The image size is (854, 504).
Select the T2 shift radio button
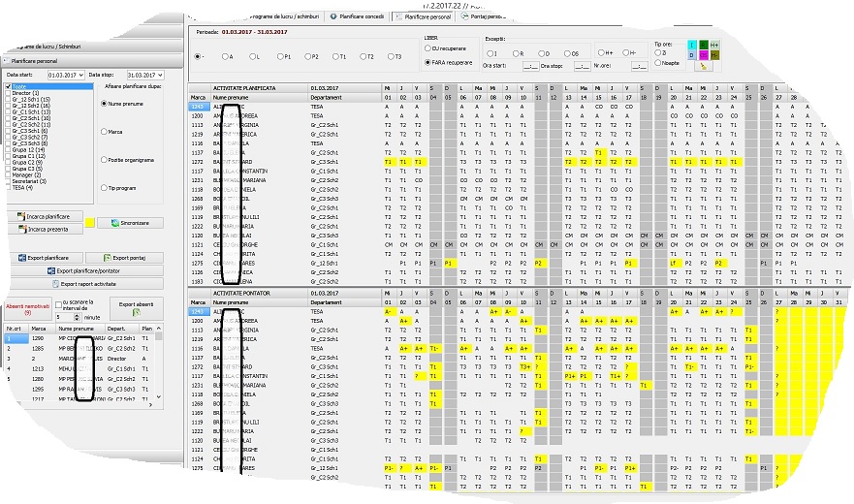point(363,56)
